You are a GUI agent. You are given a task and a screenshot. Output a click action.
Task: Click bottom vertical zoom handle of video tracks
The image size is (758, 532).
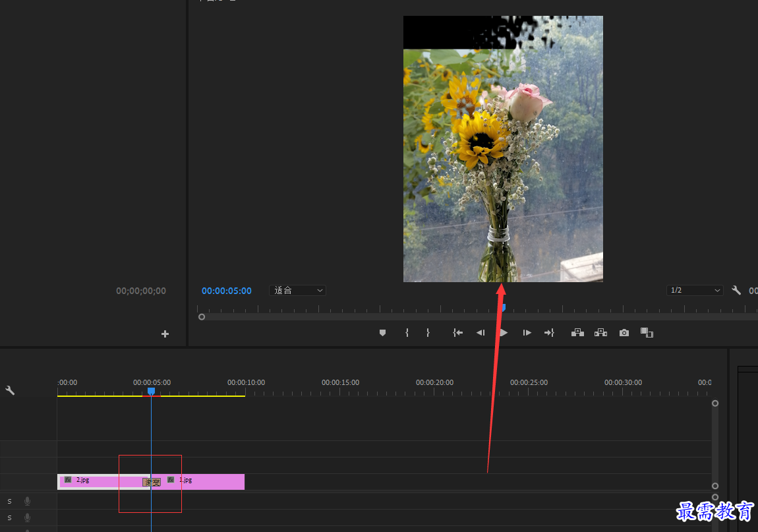pyautogui.click(x=715, y=486)
